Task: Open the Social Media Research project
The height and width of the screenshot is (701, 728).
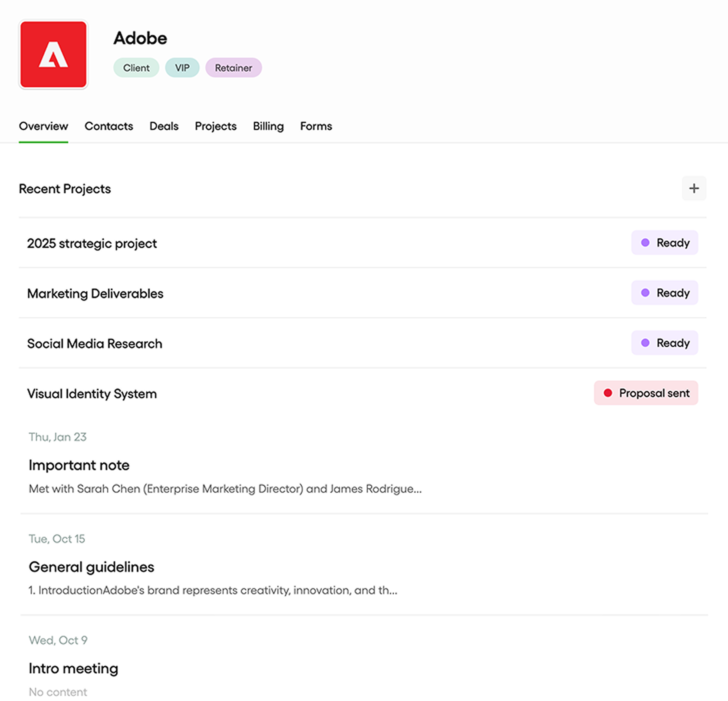Action: pos(362,343)
